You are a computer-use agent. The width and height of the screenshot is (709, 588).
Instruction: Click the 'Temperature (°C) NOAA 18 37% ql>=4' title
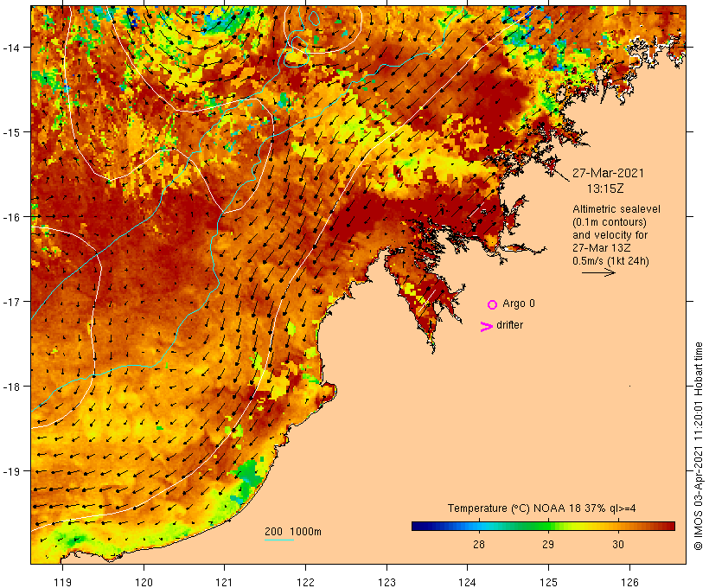pos(542,508)
